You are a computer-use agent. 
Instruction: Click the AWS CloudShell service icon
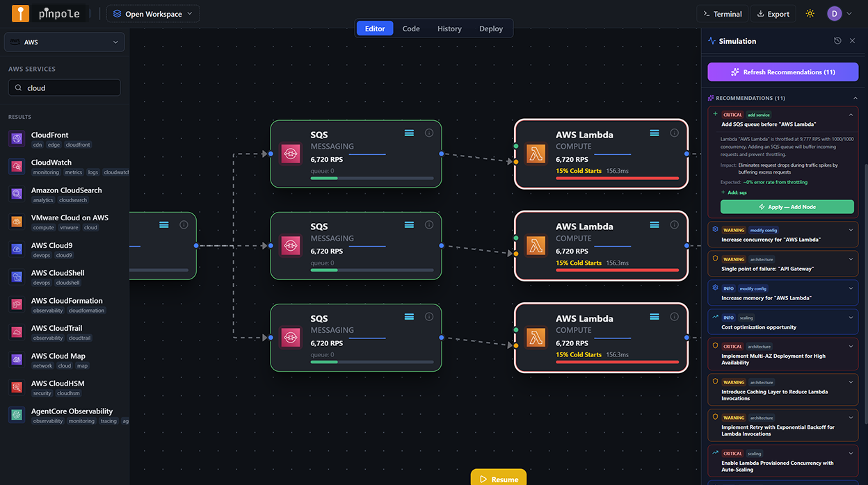pyautogui.click(x=17, y=277)
